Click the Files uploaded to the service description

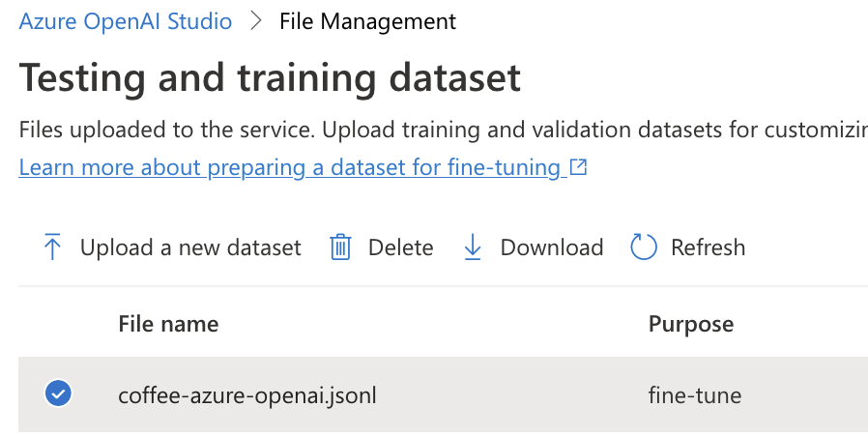[444, 130]
